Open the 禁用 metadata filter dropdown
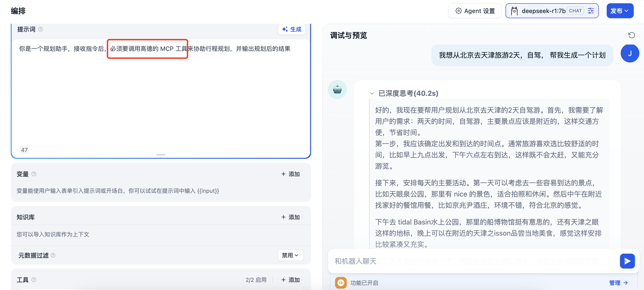Viewport: 644px width, 290px height. point(290,255)
